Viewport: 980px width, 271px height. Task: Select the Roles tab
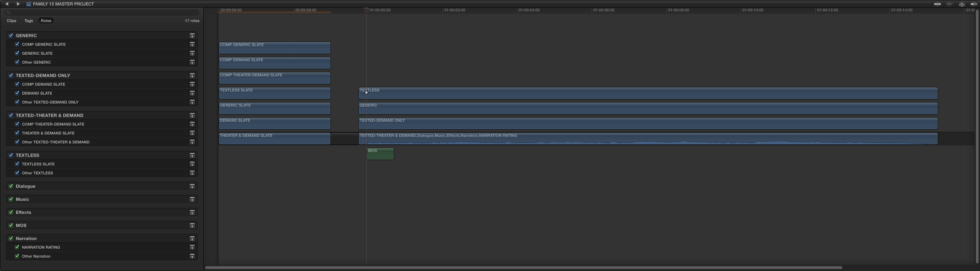click(46, 21)
